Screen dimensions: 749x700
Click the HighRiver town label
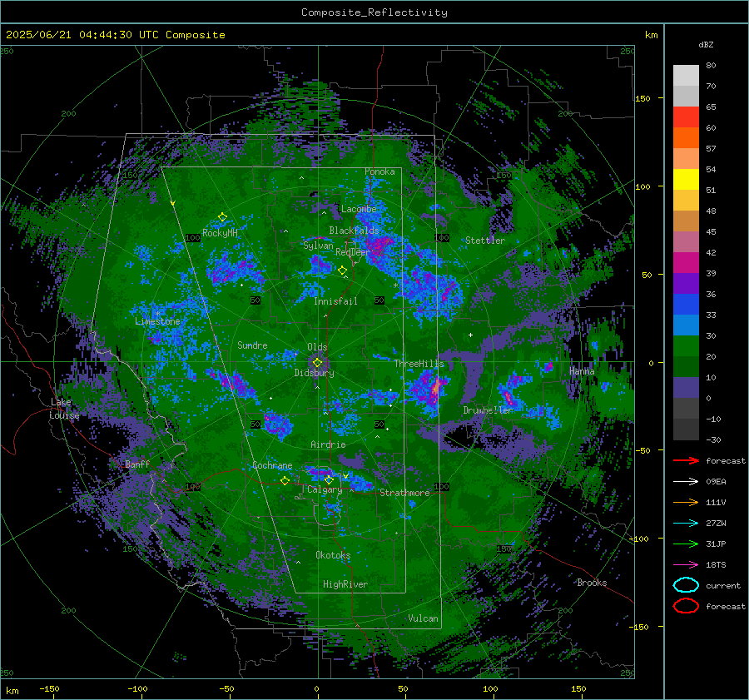click(x=345, y=584)
